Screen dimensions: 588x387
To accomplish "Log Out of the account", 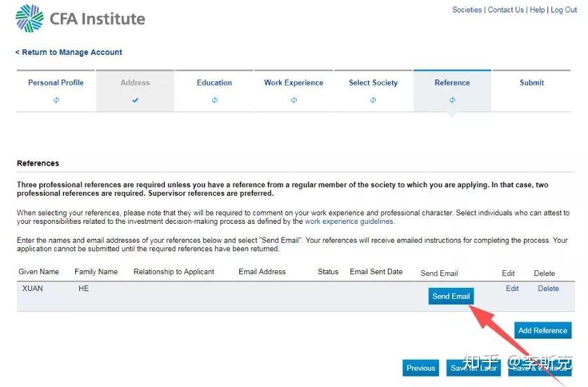I will (x=564, y=10).
